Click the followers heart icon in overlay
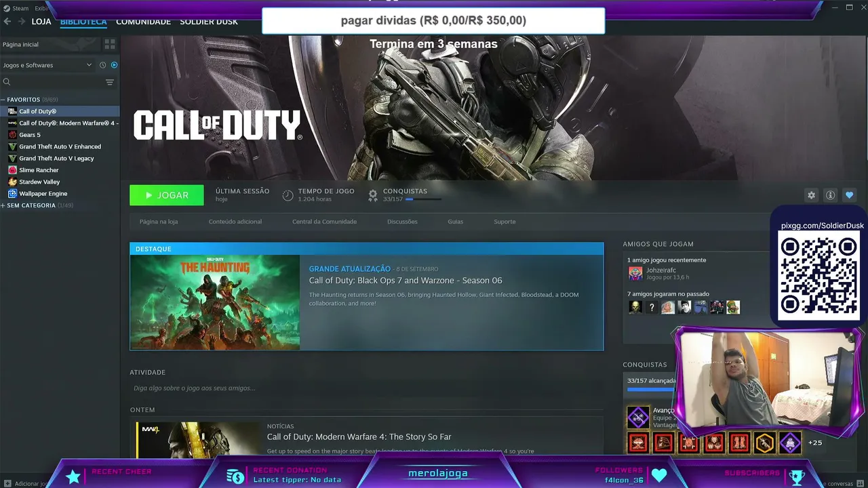 659,476
